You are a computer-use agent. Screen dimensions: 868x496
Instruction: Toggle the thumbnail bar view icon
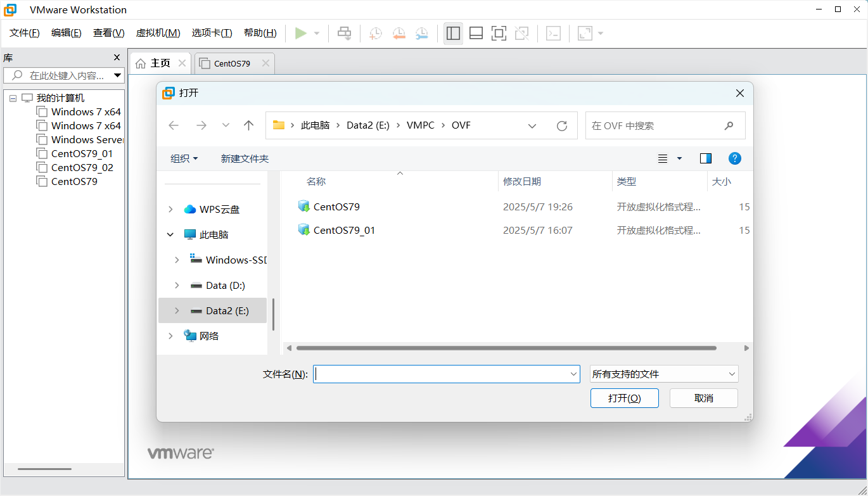point(476,34)
